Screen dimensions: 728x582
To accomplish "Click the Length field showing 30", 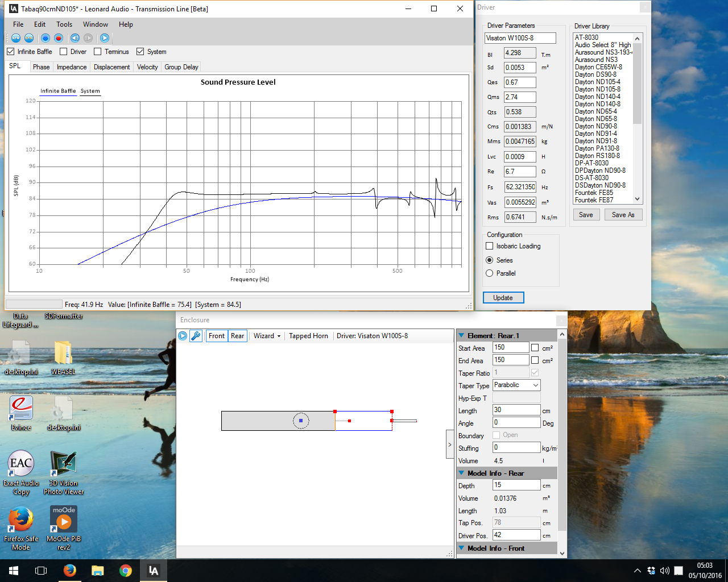I will coord(516,410).
